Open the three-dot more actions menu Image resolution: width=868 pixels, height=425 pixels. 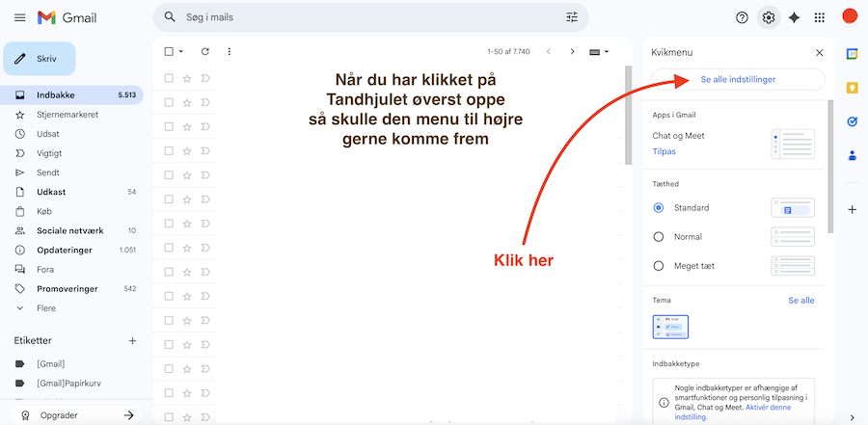(230, 51)
